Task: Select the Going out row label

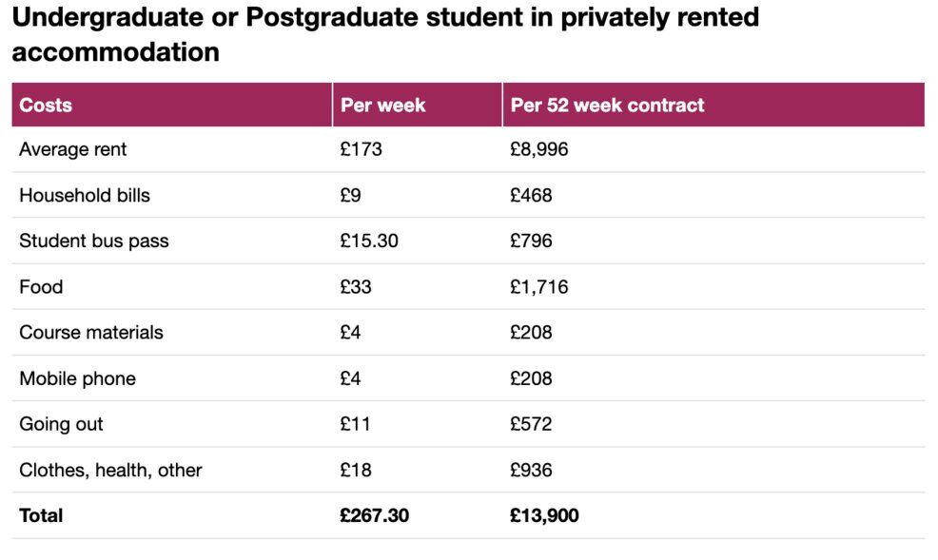Action: tap(61, 424)
